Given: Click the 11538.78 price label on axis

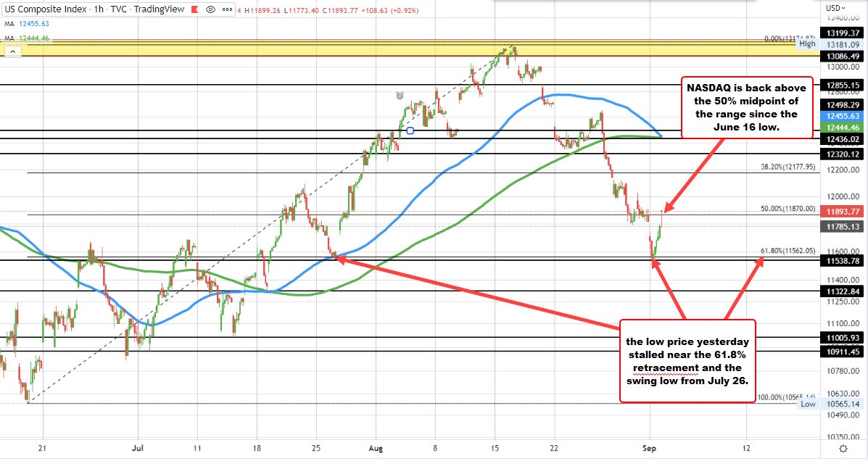Looking at the screenshot, I should point(843,261).
